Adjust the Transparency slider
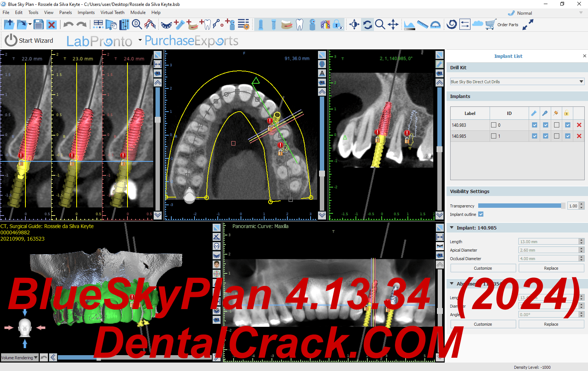 tap(522, 206)
